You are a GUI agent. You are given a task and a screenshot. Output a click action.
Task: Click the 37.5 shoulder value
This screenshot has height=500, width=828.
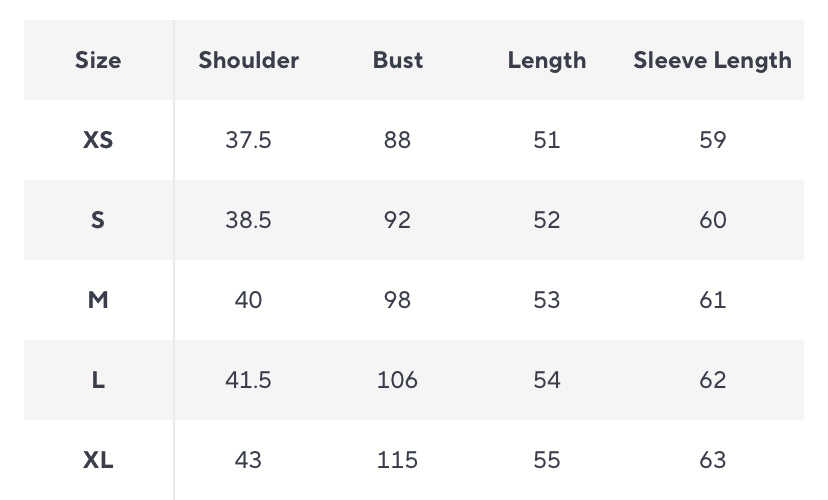[x=248, y=140]
